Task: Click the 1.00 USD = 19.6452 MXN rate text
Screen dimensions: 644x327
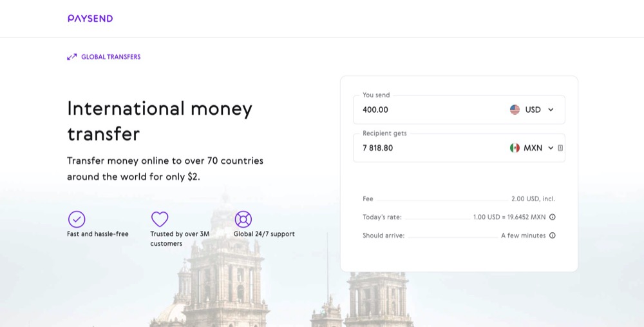Action: 509,217
